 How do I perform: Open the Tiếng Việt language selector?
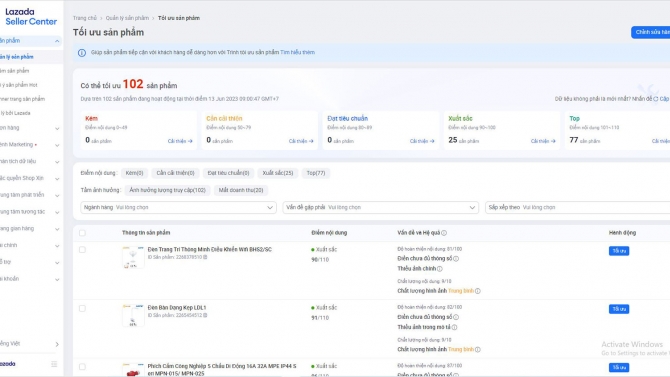click(x=30, y=344)
